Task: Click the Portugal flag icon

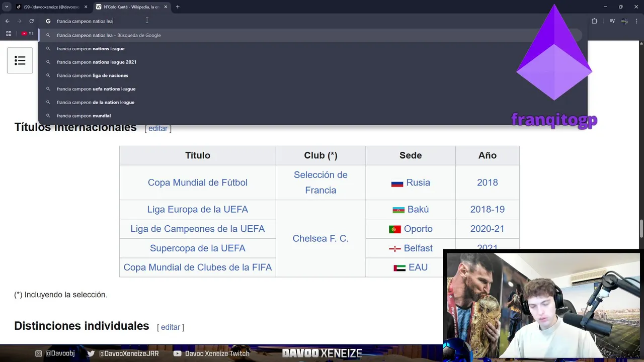Action: coord(395,230)
